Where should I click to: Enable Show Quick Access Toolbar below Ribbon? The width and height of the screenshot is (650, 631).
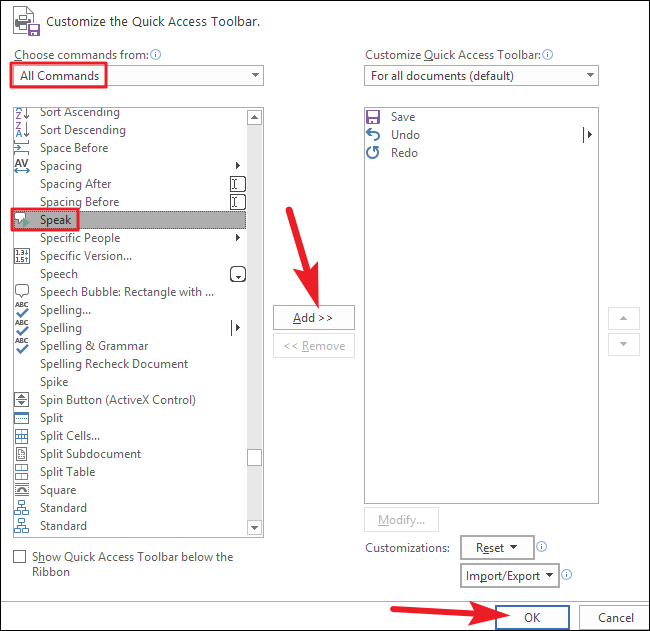[x=19, y=556]
